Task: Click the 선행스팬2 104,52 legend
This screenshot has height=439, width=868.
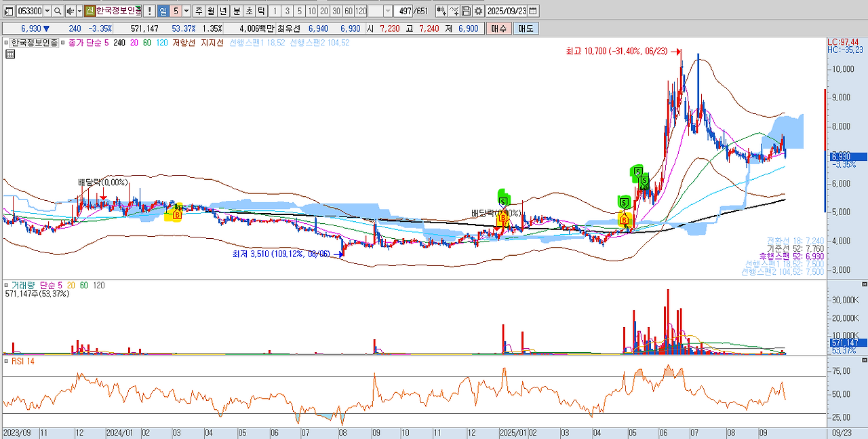Action: [319, 42]
